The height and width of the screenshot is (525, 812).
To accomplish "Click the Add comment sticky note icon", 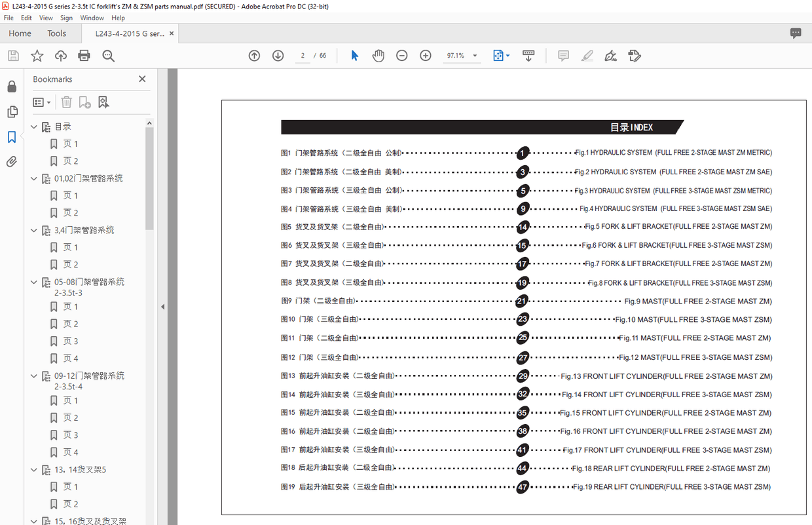I will point(563,56).
